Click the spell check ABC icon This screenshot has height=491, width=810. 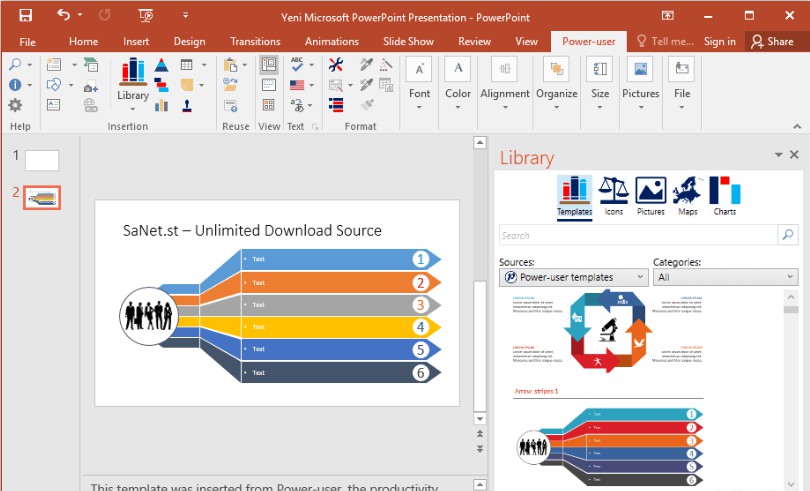tap(297, 64)
